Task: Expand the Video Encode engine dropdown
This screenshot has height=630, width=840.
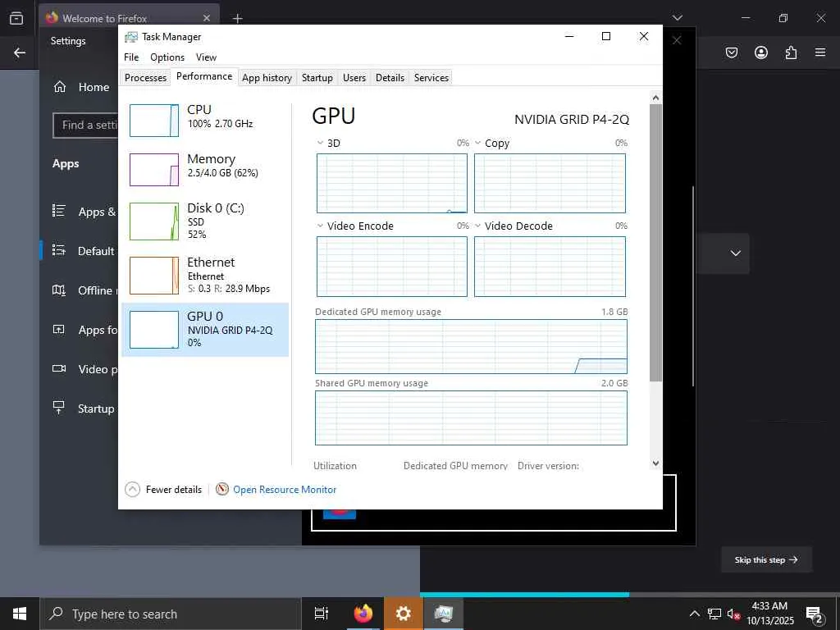Action: click(x=321, y=226)
